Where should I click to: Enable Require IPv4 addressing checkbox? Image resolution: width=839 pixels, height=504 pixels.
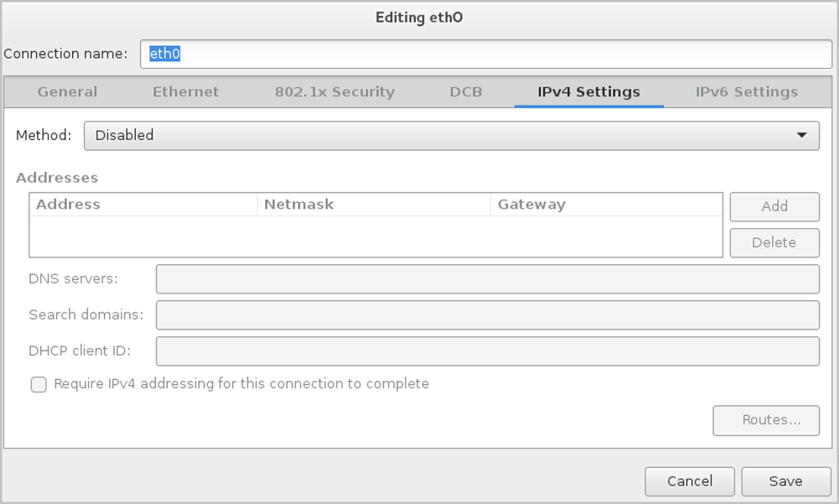coord(39,385)
